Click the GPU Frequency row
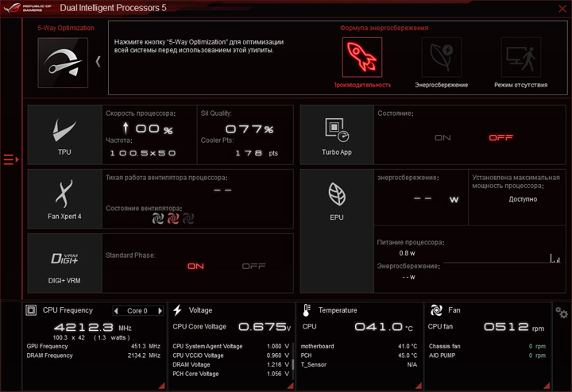 (x=94, y=346)
